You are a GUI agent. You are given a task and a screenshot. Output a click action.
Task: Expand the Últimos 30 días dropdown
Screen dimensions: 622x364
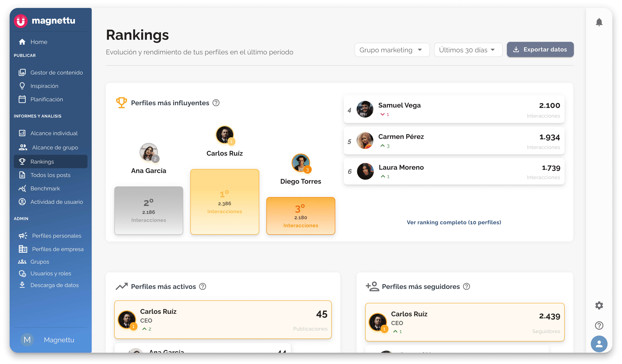(468, 50)
